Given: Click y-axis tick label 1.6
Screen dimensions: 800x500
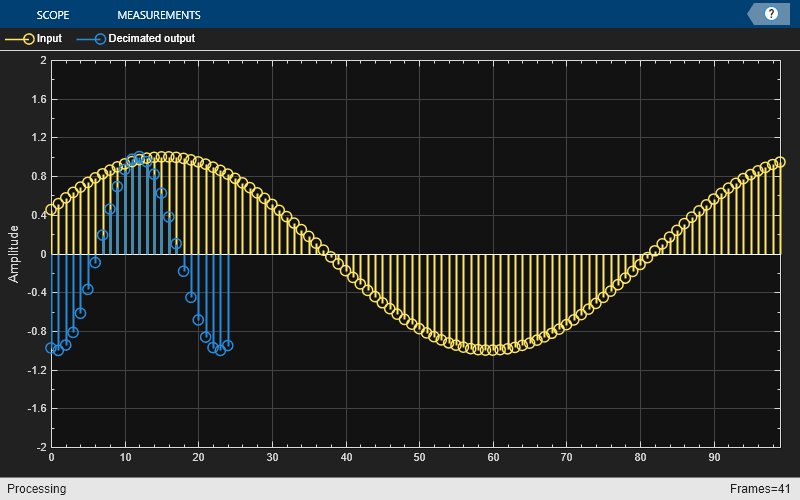Looking at the screenshot, I should point(39,99).
